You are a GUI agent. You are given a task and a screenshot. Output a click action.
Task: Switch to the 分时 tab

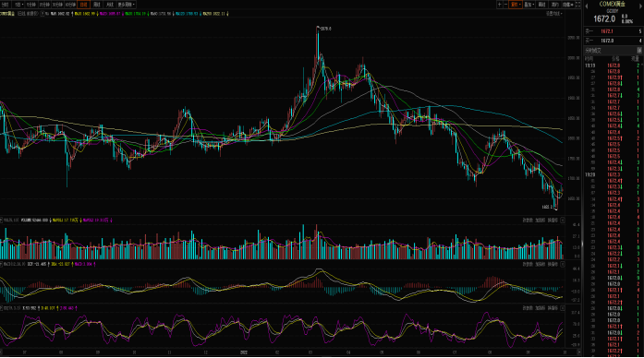click(x=6, y=5)
